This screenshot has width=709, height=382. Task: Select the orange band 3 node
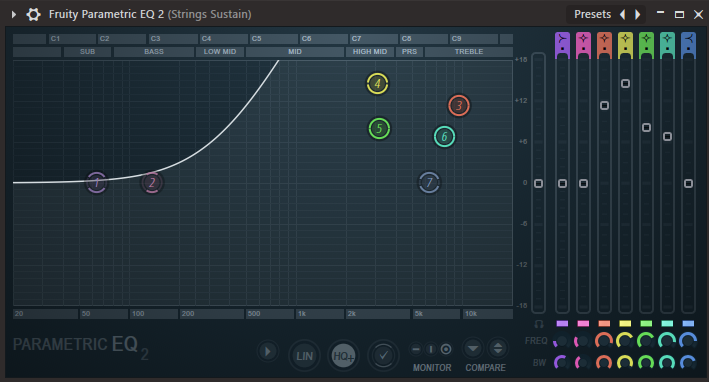[x=459, y=106]
